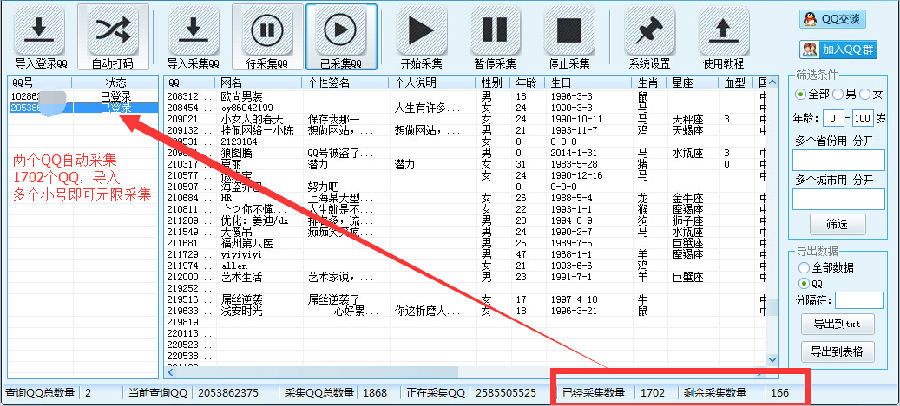Click the 导入采集QQ download icon

tap(193, 31)
